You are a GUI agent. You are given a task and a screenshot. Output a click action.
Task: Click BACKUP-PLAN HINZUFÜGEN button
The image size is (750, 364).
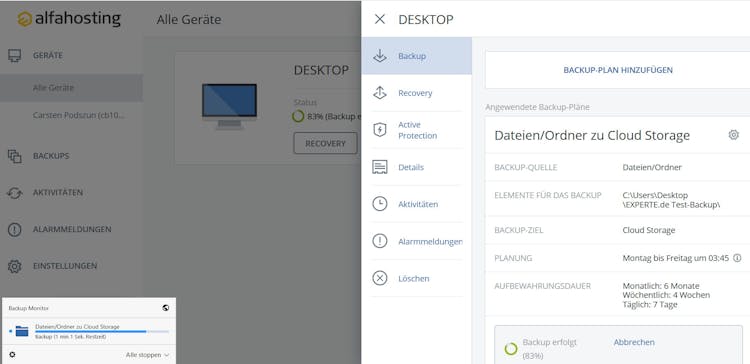[618, 70]
